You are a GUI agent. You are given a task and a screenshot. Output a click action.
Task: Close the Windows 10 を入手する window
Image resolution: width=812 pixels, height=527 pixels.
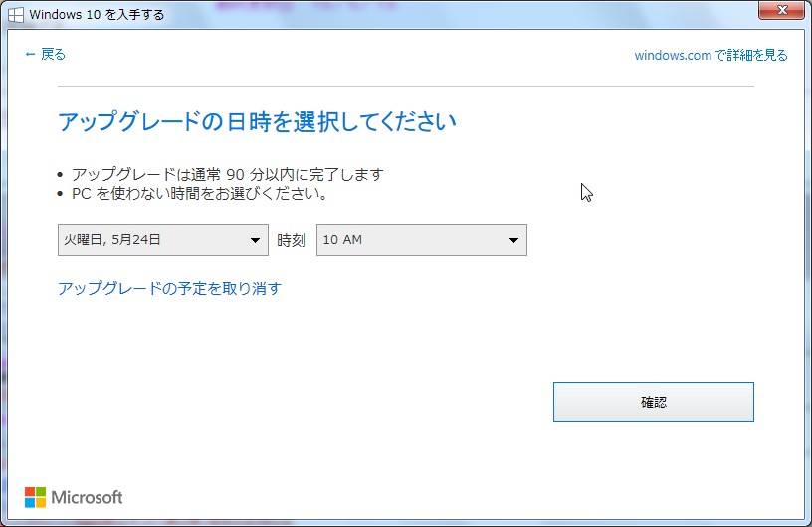point(783,10)
